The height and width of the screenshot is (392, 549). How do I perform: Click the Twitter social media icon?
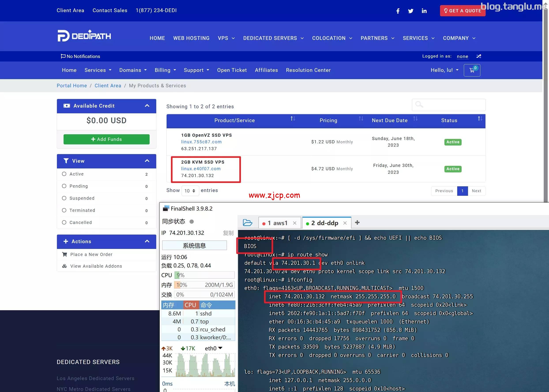[410, 11]
